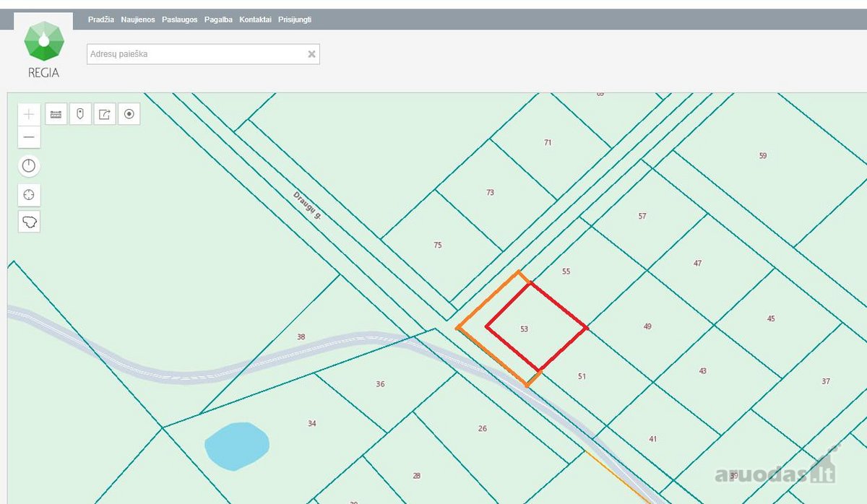Viewport: 867px width, 504px height.
Task: Click parcel number 71 on the map
Action: click(x=548, y=143)
